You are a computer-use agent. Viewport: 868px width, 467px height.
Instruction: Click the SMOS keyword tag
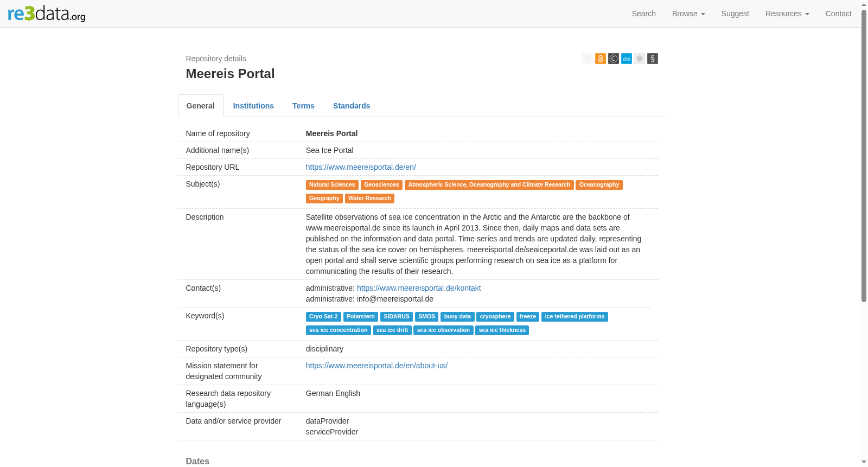pos(427,317)
